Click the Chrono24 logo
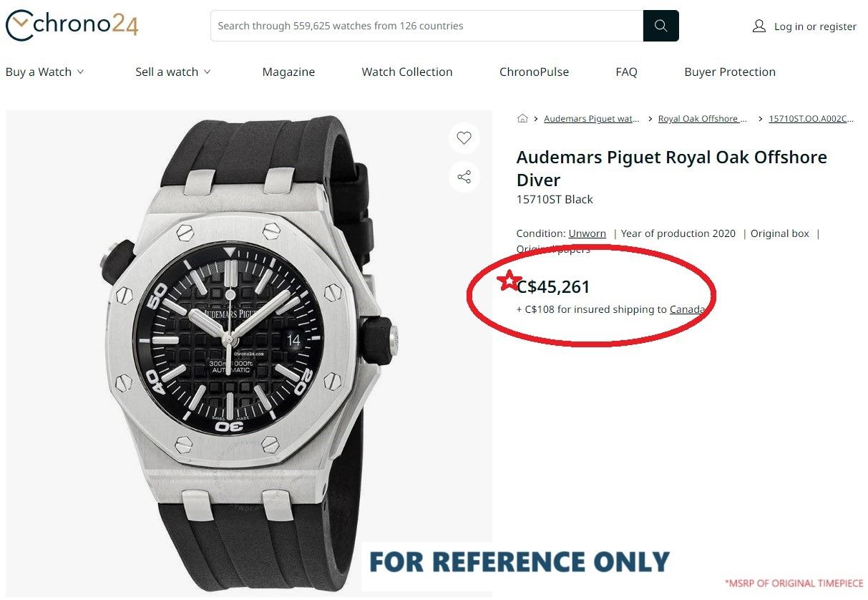The width and height of the screenshot is (868, 600). pos(72,25)
